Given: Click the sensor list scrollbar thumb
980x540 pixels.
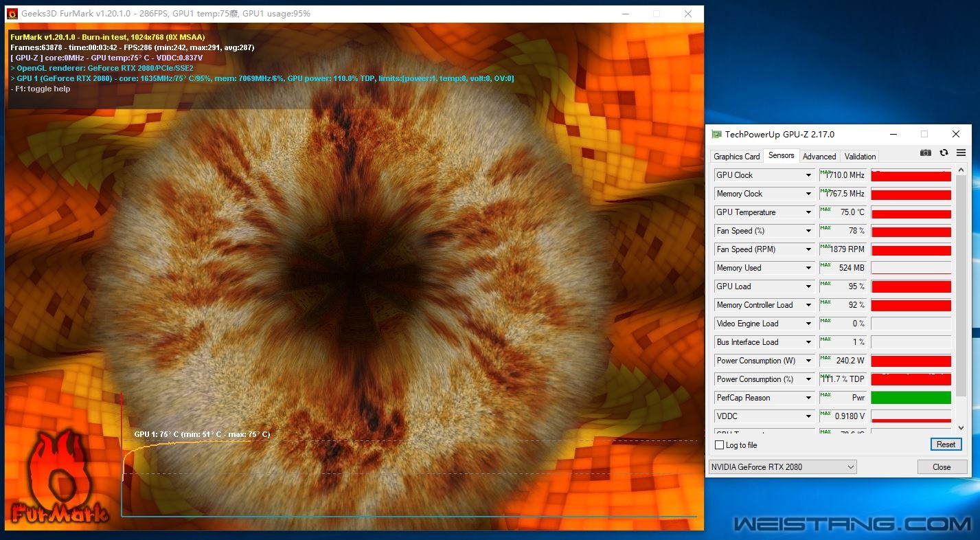Looking at the screenshot, I should (961, 286).
